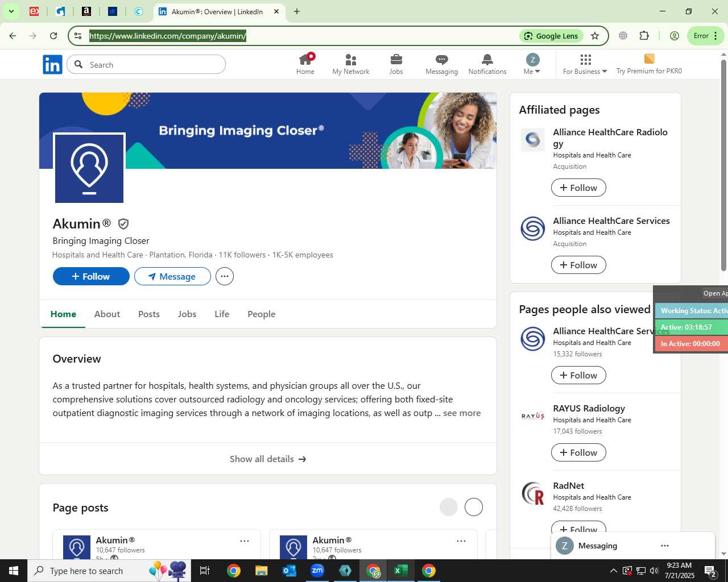Open LinkedIn home logo
The height and width of the screenshot is (582, 728).
[x=52, y=65]
